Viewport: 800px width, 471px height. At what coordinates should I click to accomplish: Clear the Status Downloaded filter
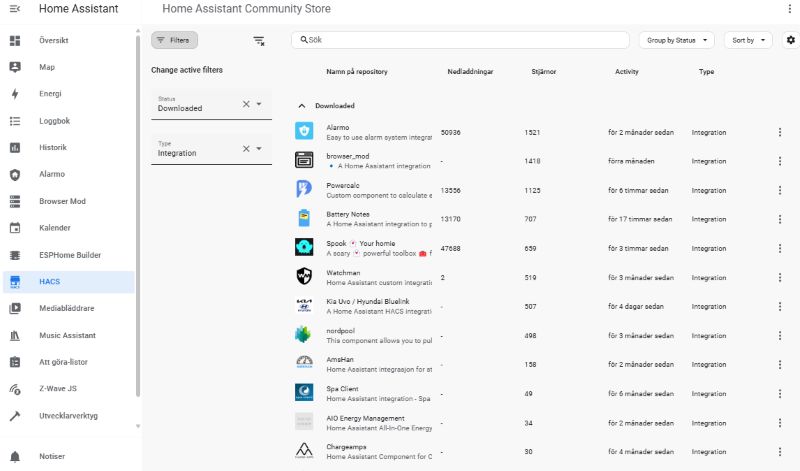(x=246, y=104)
